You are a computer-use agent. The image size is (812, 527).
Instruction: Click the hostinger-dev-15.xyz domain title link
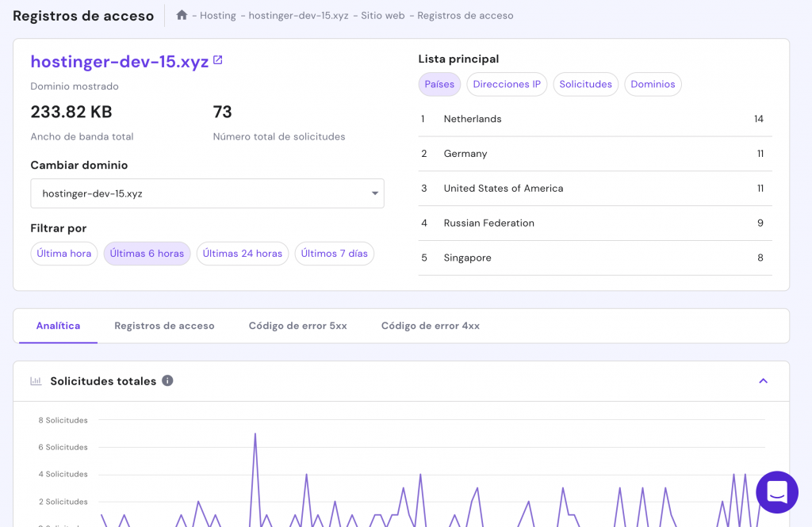pos(119,62)
